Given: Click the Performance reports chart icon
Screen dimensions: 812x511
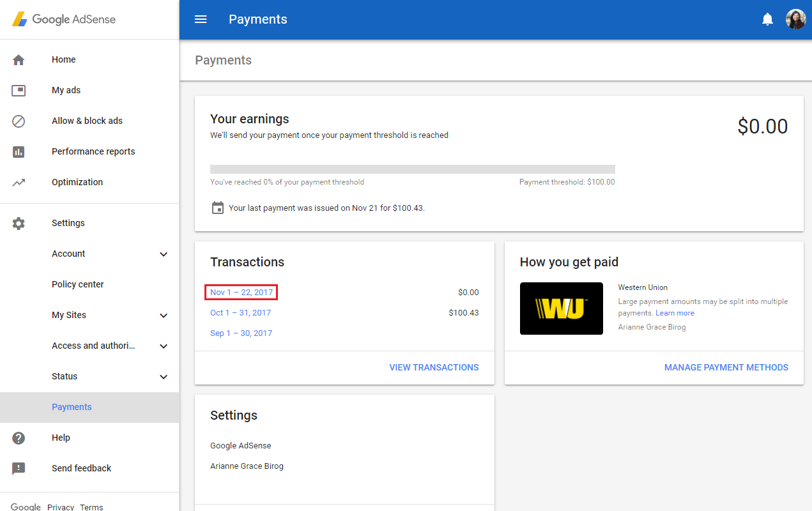Looking at the screenshot, I should pos(19,151).
